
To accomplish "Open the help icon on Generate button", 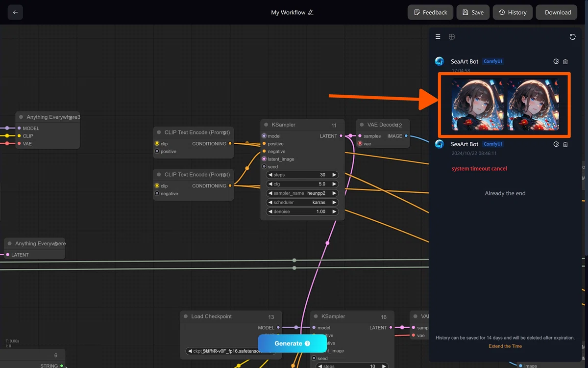I will tap(307, 343).
